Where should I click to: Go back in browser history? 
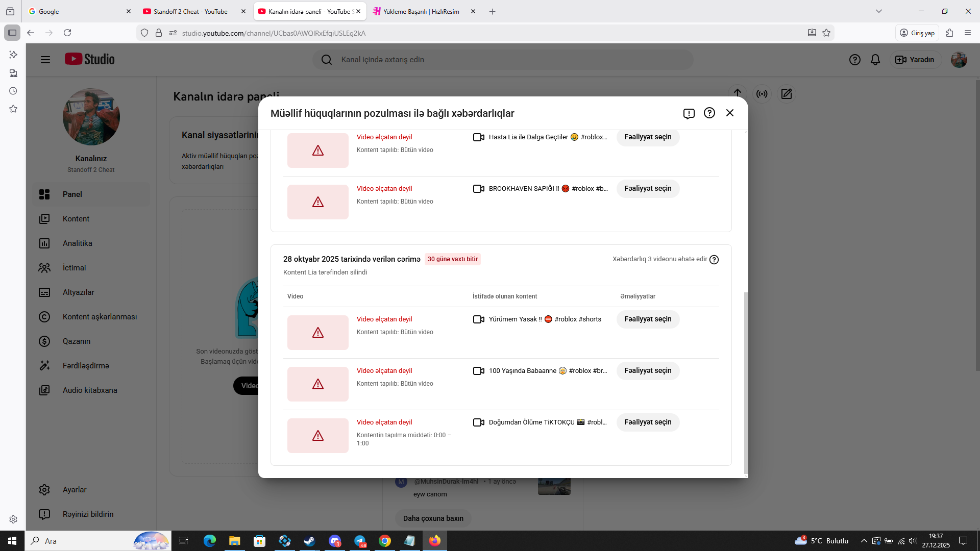click(x=31, y=33)
